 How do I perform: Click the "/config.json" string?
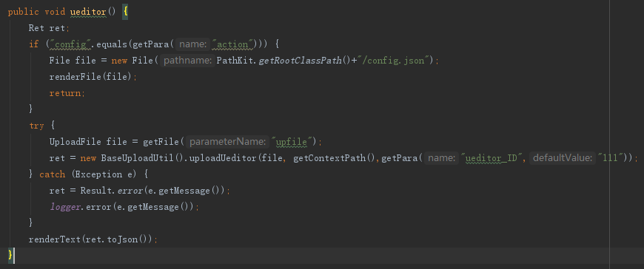pyautogui.click(x=395, y=61)
